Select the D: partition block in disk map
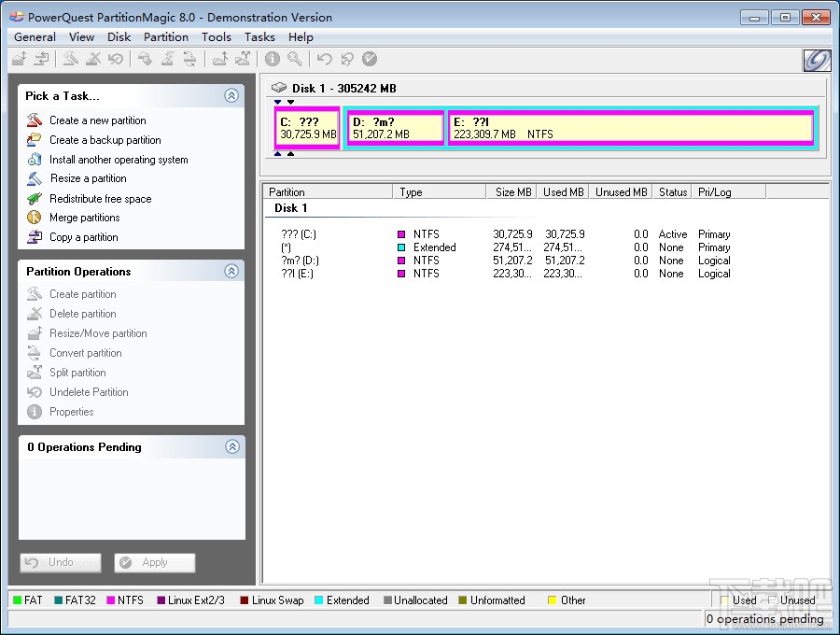840x635 pixels. click(x=395, y=128)
